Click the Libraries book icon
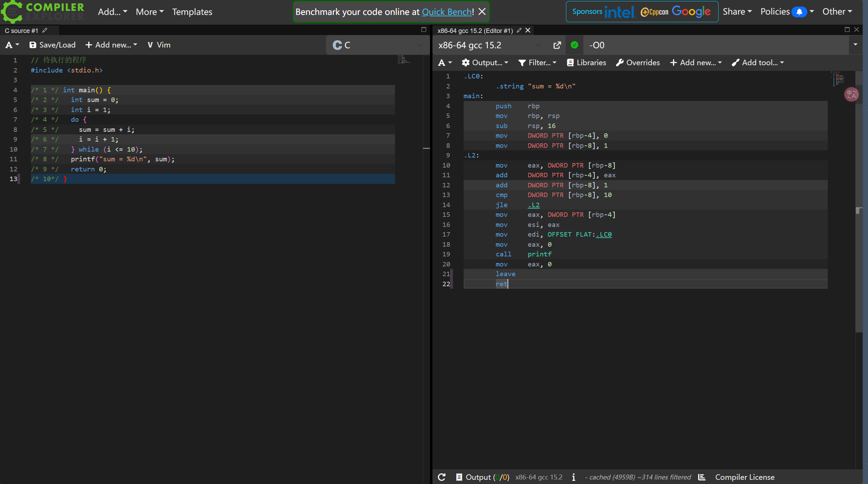The height and width of the screenshot is (484, 868). (x=570, y=63)
